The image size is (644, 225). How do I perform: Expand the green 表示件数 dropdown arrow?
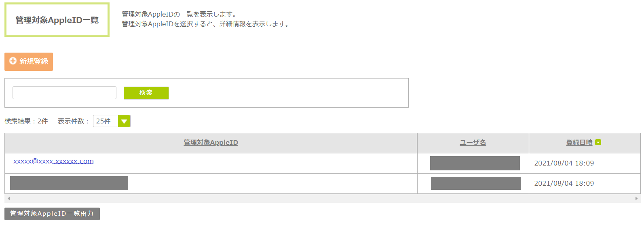click(124, 121)
